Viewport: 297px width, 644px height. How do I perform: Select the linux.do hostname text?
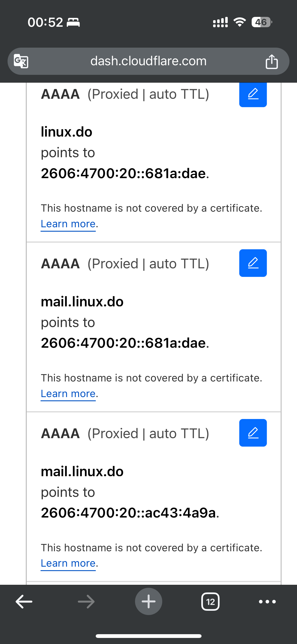pos(67,132)
